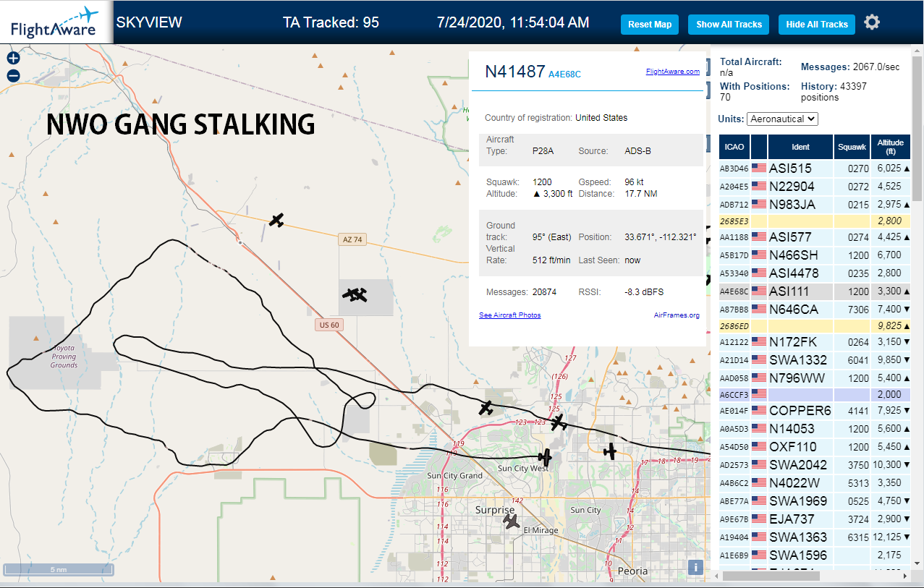The image size is (924, 588).
Task: Sort by the ICAO column header
Action: tap(734, 147)
